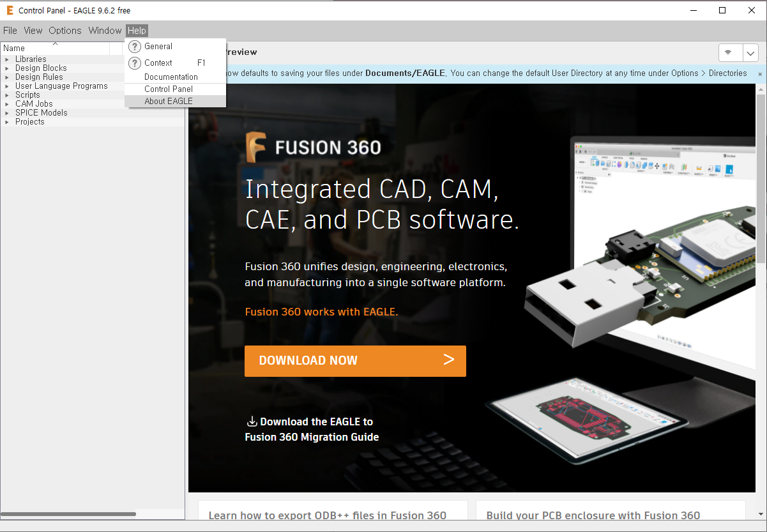The image size is (767, 532).
Task: Open 'Learn how to export ODB++ files' card
Action: (x=333, y=510)
